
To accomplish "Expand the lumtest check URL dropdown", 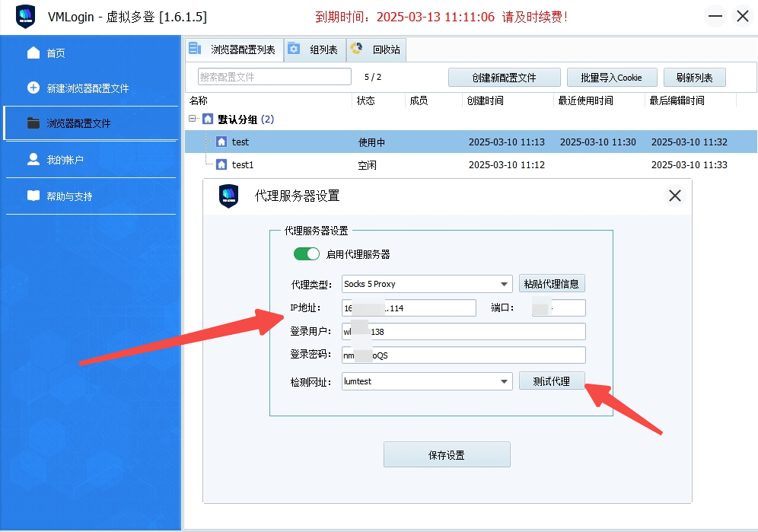I will coord(505,381).
